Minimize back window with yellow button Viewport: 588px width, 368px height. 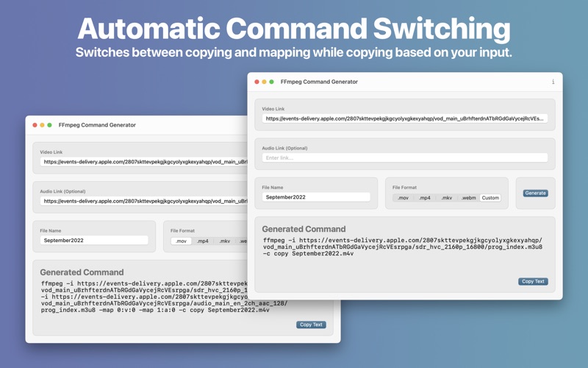pos(42,125)
